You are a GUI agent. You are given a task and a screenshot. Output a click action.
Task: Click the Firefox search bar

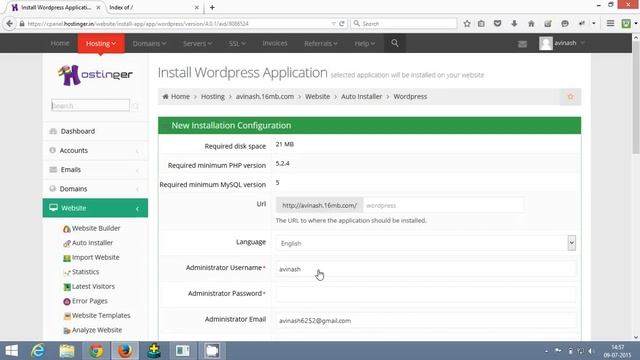tap(404, 24)
